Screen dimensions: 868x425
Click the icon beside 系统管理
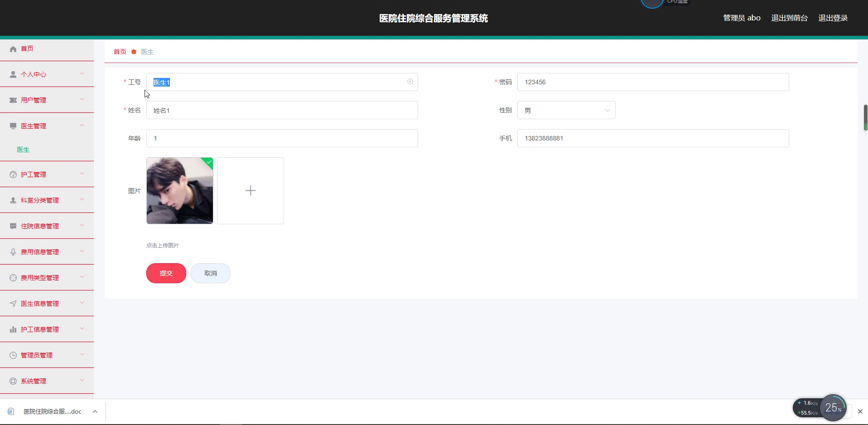click(13, 381)
